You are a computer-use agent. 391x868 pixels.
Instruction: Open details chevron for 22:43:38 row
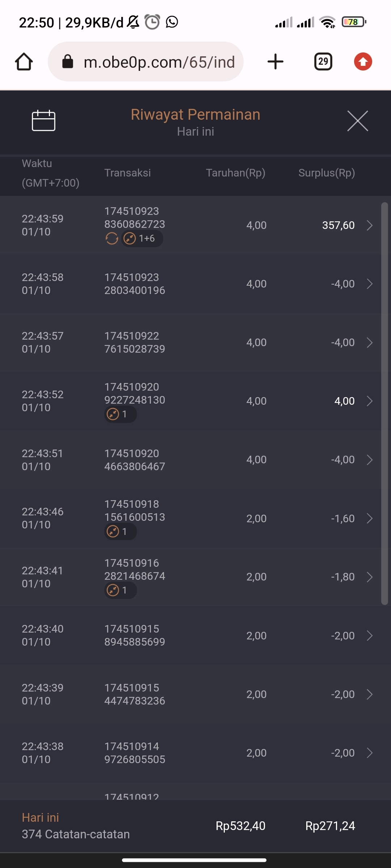[x=370, y=753]
